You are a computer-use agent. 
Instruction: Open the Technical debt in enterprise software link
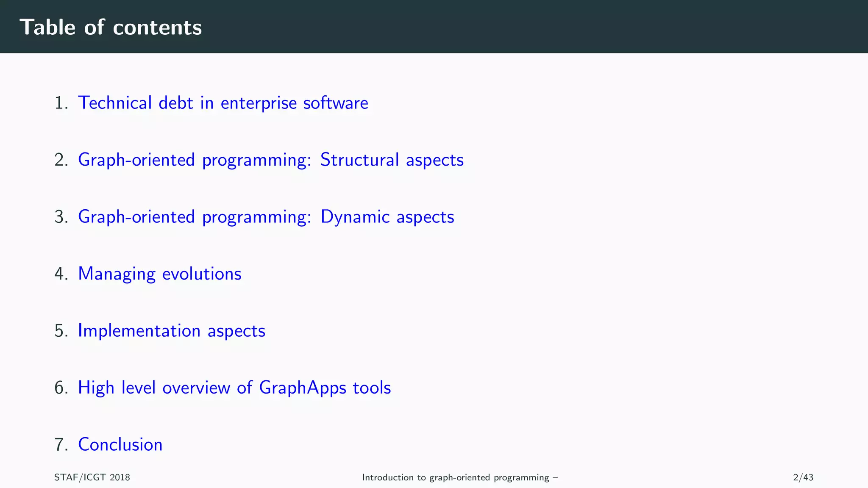(223, 103)
